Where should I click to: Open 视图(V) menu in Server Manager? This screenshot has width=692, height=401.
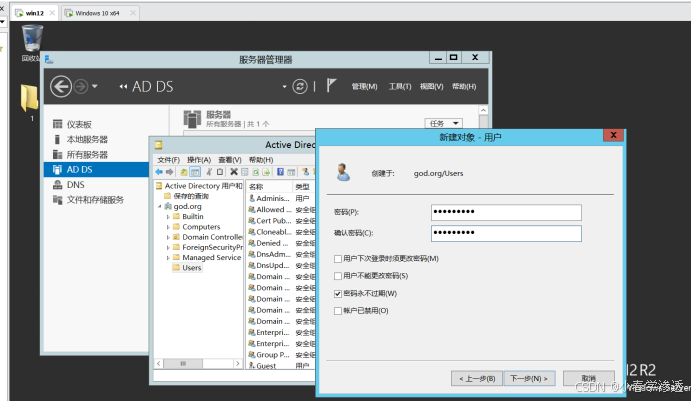click(431, 86)
